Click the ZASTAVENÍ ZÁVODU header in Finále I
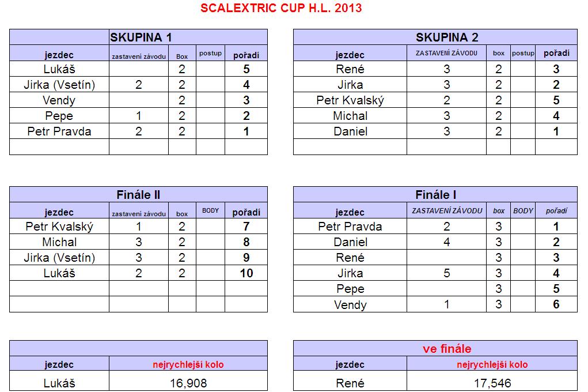 click(447, 210)
